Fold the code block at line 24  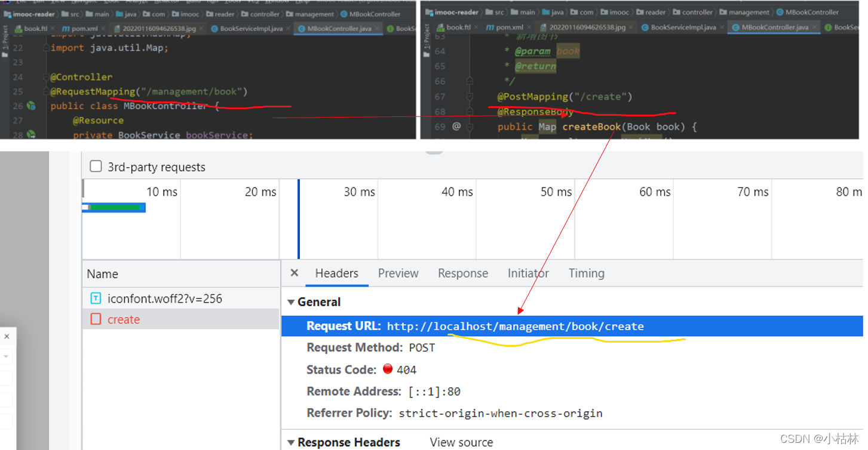45,77
